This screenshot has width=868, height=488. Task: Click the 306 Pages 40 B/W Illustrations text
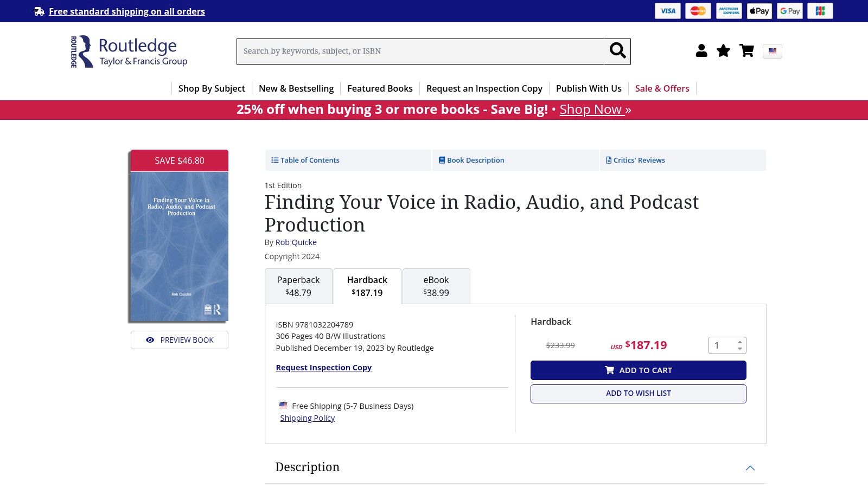click(331, 336)
